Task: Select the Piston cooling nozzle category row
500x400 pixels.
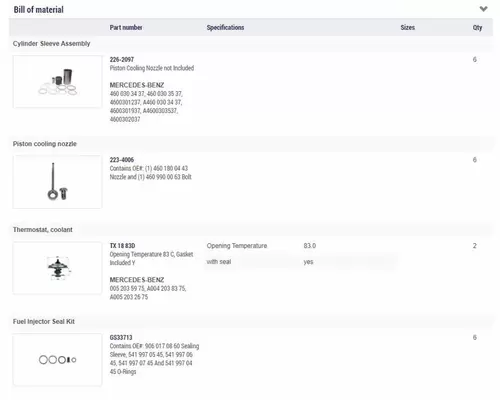Action: click(x=251, y=144)
